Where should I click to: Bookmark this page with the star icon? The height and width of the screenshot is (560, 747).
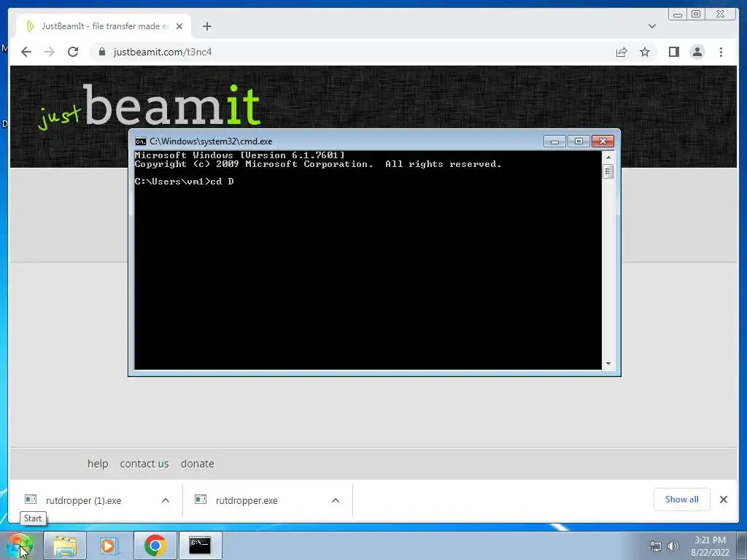[645, 52]
